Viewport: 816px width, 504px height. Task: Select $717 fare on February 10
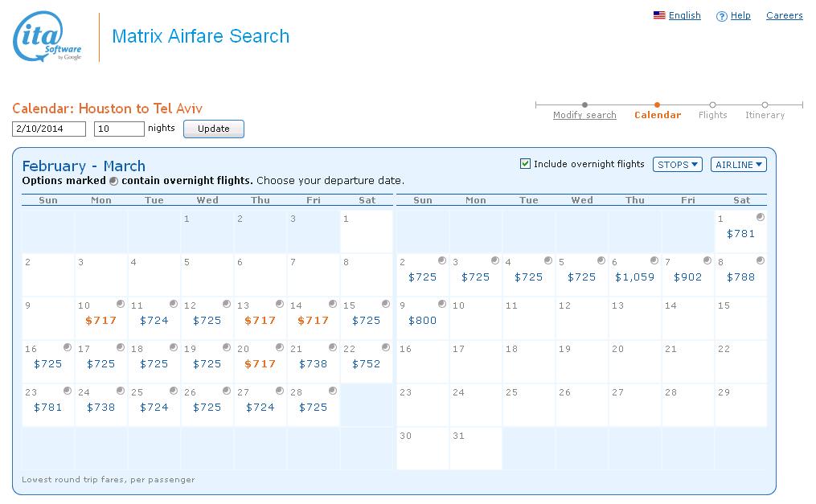[101, 321]
